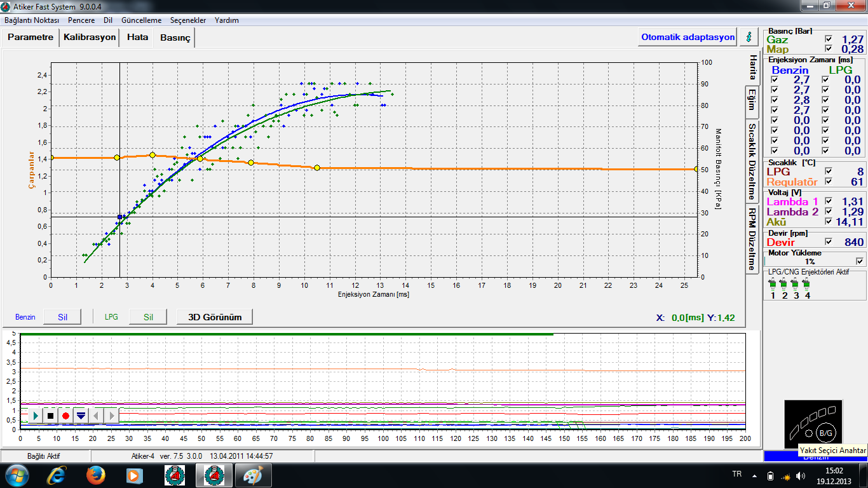This screenshot has width=868, height=488.
Task: Open the Windows Start menu
Action: click(x=16, y=475)
